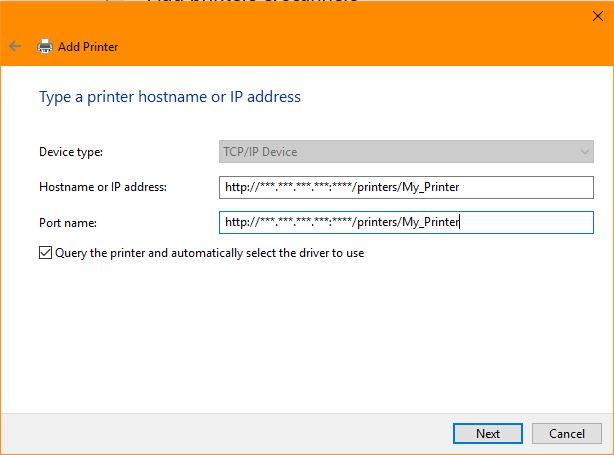Click the 'Type a printer hostname or IP address' heading
614x455 pixels.
(x=169, y=97)
